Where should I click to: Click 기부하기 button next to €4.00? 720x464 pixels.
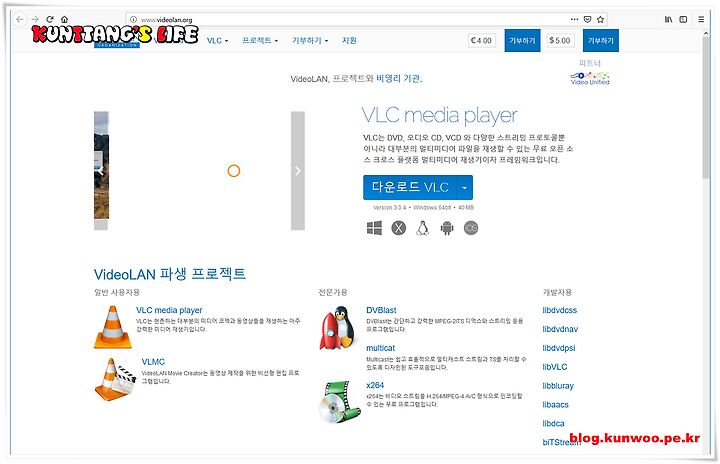tap(523, 40)
